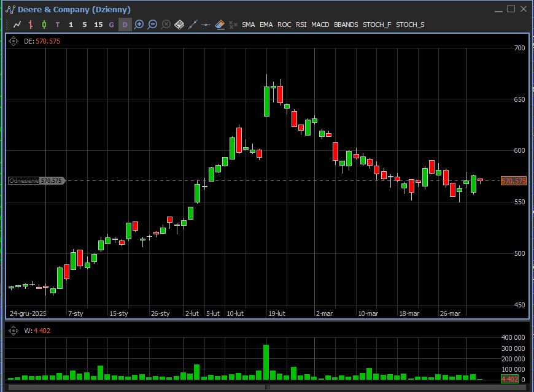Click the move handle of volume panel
The height and width of the screenshot is (392, 534).
click(14, 331)
